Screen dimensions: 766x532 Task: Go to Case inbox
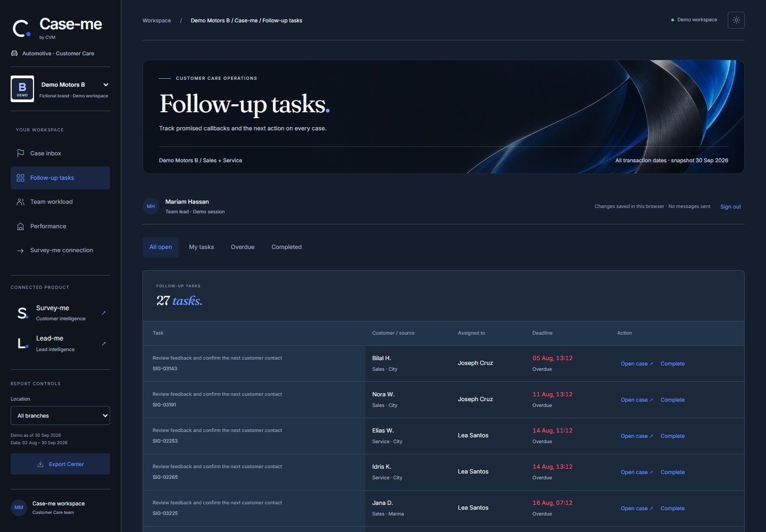[x=60, y=153]
